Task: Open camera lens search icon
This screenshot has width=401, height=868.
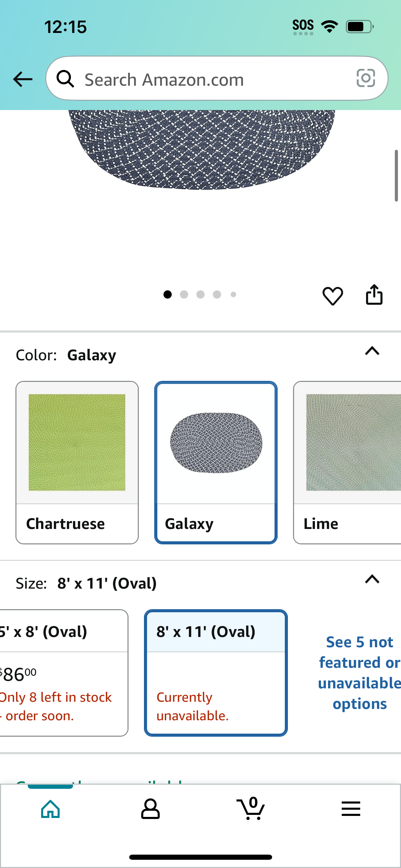Action: [366, 78]
